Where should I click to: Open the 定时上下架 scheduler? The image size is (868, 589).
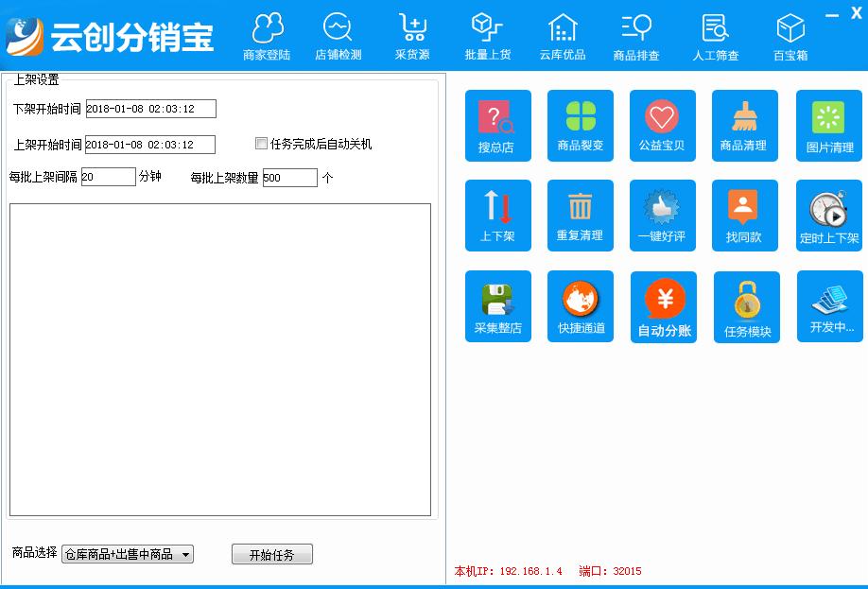[827, 215]
